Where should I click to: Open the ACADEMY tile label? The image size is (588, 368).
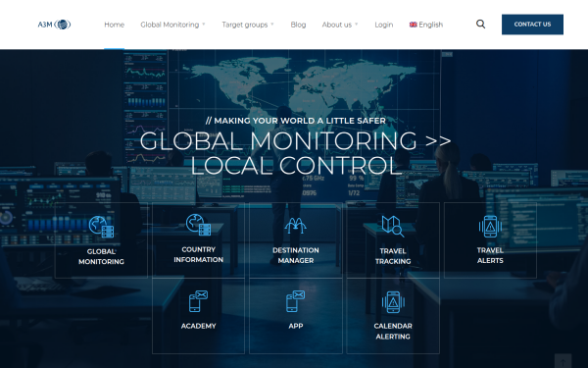tap(198, 326)
